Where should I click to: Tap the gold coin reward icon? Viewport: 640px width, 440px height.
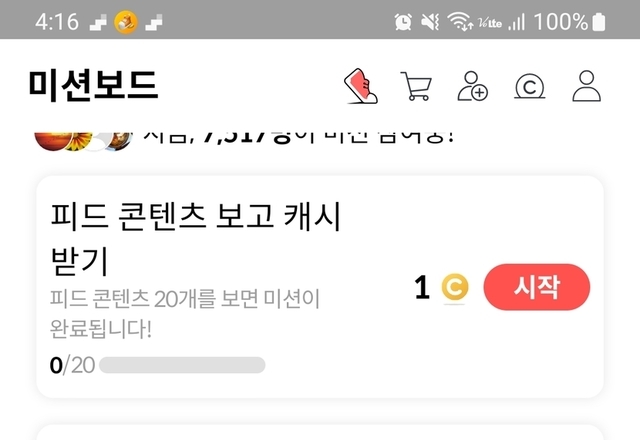[x=455, y=287]
